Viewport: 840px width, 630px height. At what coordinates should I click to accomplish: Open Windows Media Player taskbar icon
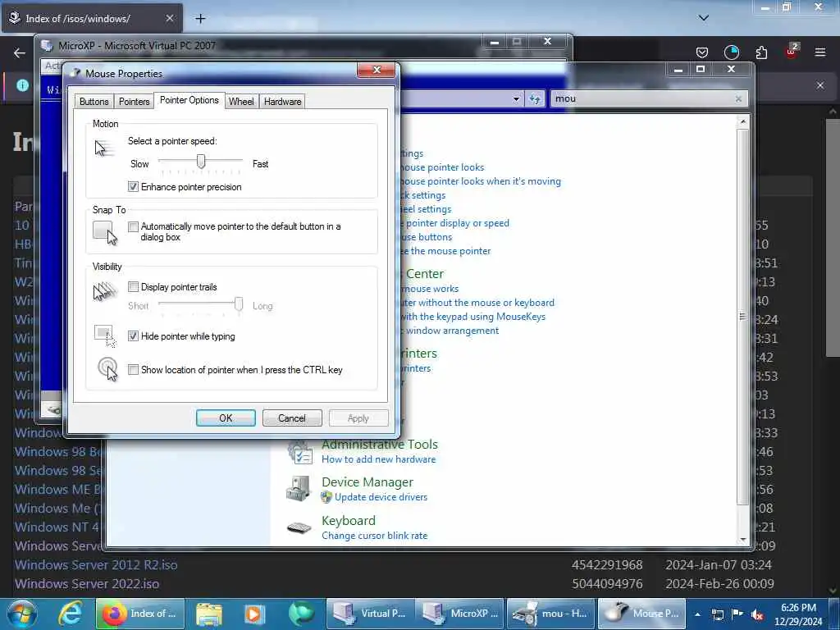(x=254, y=614)
